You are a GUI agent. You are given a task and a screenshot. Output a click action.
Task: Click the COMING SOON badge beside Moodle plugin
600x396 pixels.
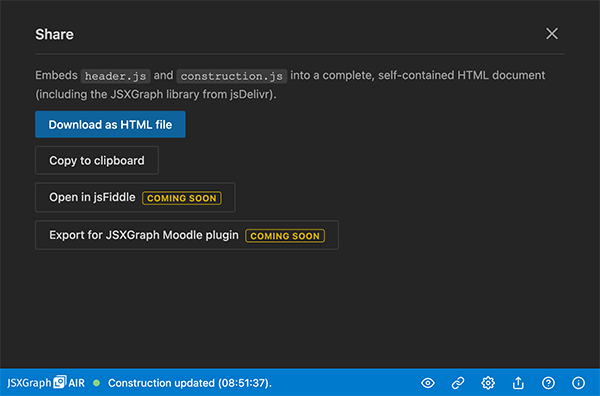pos(285,236)
